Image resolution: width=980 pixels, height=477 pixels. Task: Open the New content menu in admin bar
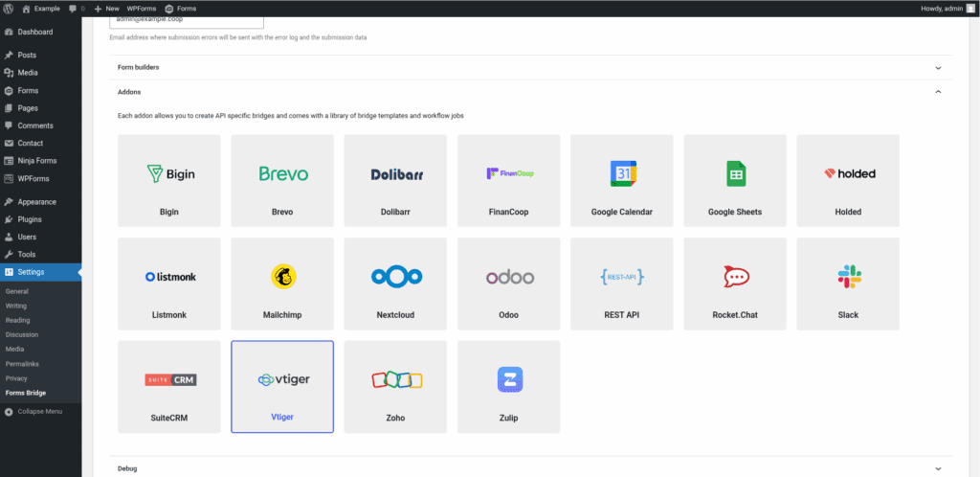[106, 9]
